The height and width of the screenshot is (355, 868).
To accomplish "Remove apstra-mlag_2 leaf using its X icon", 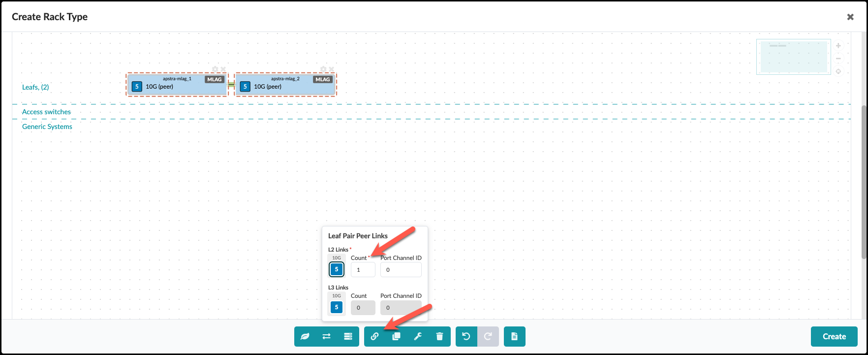I will click(332, 69).
